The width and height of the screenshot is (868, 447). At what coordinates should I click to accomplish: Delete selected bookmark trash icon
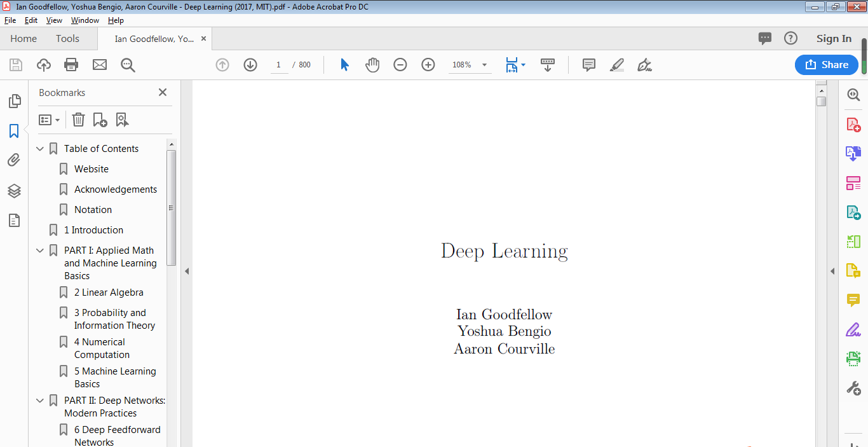78,120
